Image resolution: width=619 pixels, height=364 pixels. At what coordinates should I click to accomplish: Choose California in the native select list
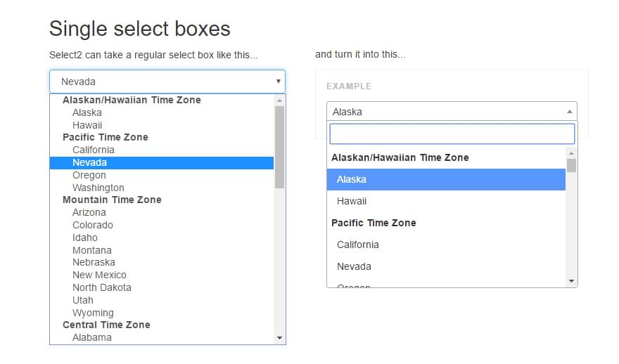pyautogui.click(x=94, y=150)
